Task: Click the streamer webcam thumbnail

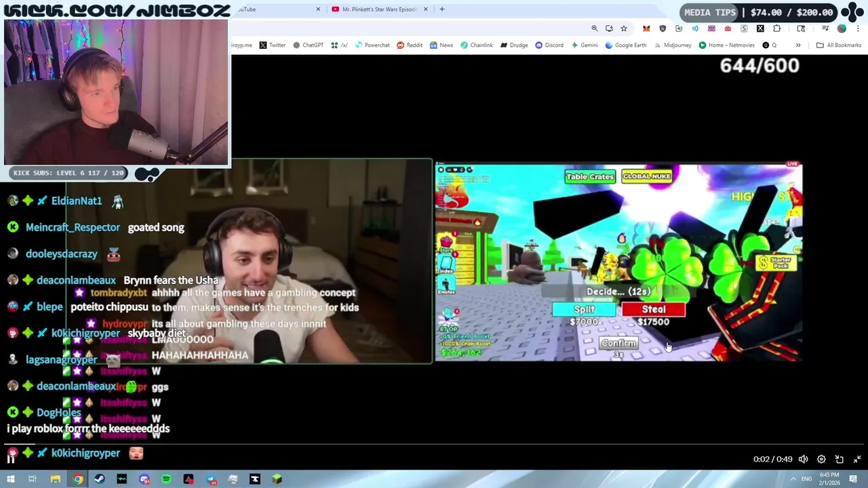Action: (x=116, y=92)
